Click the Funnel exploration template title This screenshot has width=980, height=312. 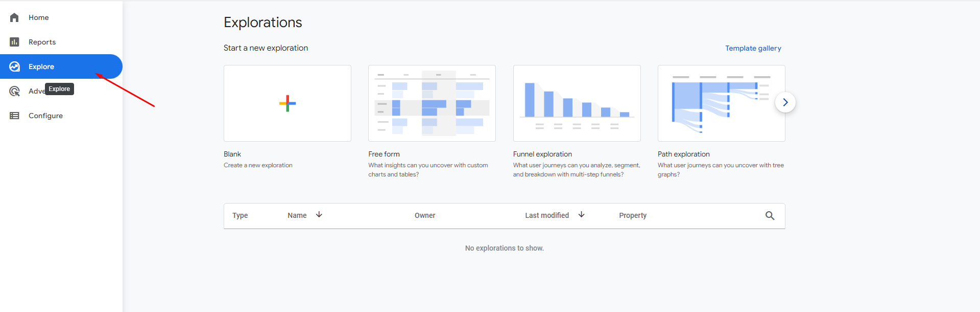point(542,154)
